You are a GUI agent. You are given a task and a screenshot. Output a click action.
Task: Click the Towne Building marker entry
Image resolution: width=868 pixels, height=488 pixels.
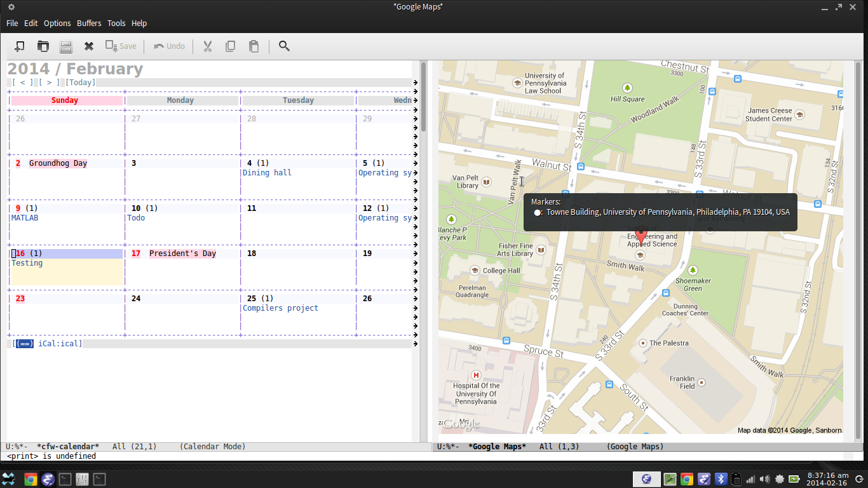[662, 212]
